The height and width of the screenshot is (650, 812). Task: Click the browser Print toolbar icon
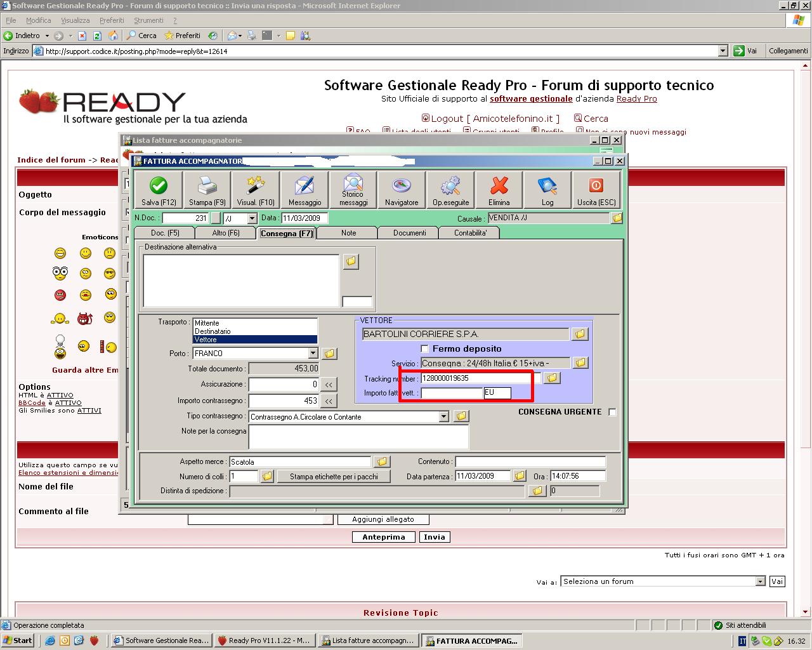pos(252,36)
